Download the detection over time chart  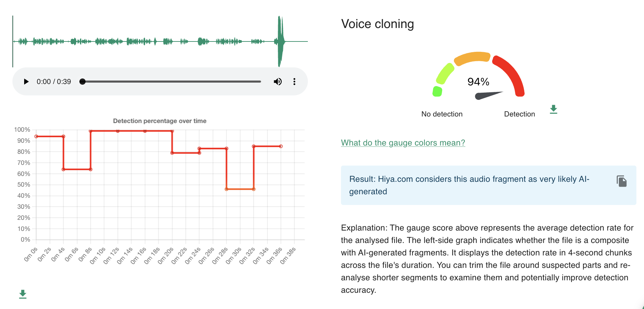pos(23,294)
